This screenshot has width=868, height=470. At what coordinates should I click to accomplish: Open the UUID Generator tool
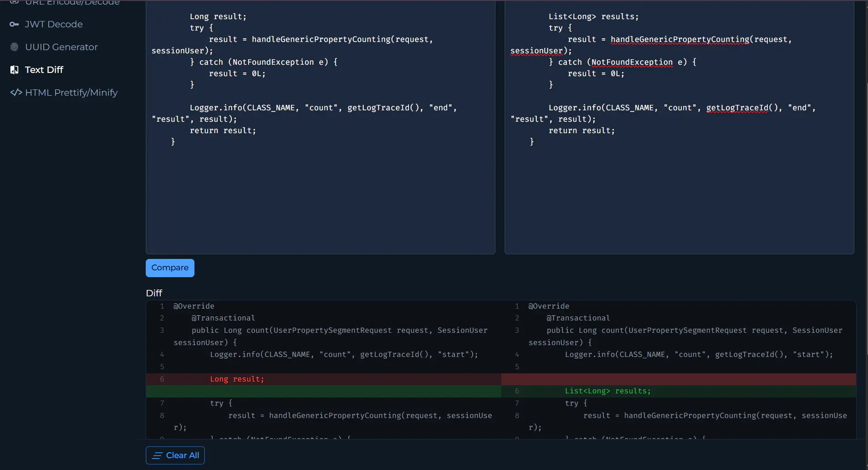click(x=61, y=47)
